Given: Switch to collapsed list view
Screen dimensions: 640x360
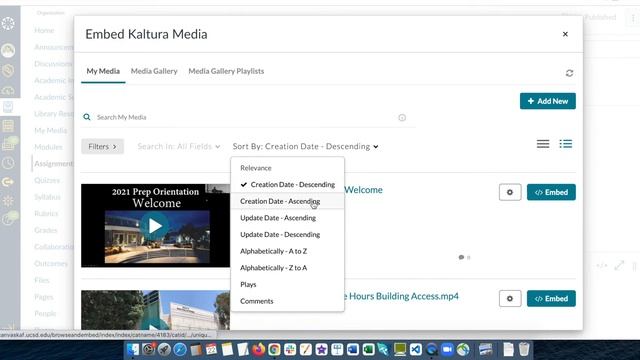Looking at the screenshot, I should tap(543, 144).
